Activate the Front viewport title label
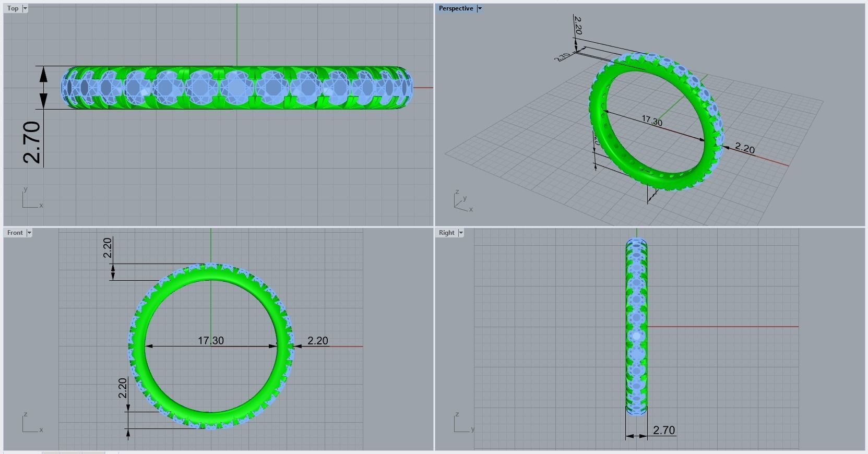 tap(15, 233)
